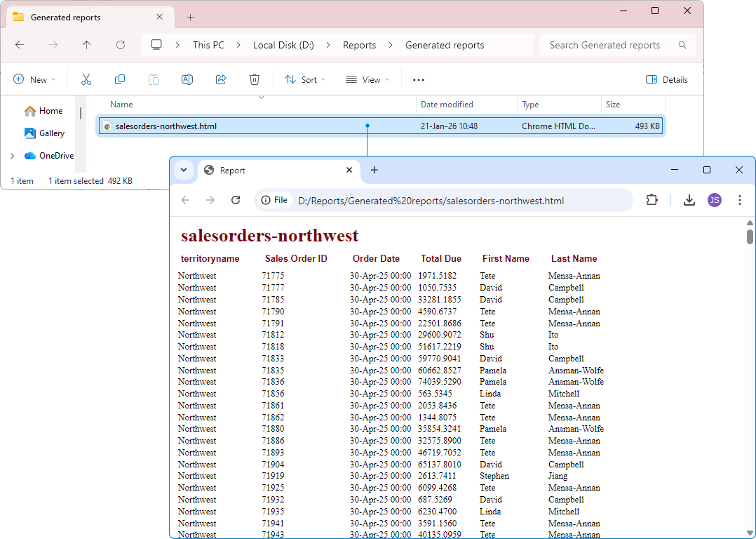Click the Sales Order ID column heading
Image resolution: width=756 pixels, height=539 pixels.
296,259
